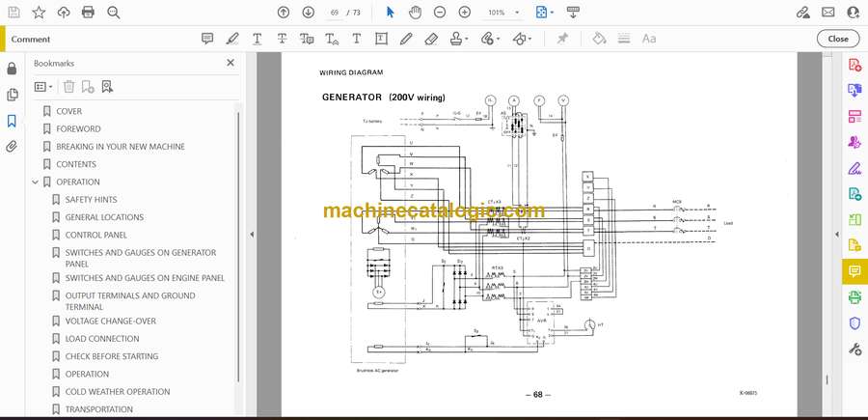The width and height of the screenshot is (868, 420).
Task: Click the page number field
Action: (x=335, y=13)
